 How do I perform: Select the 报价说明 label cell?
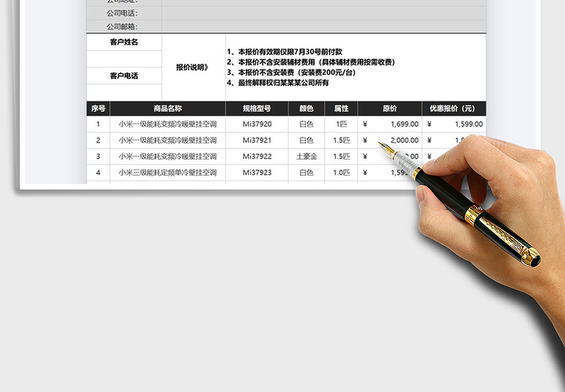point(194,67)
